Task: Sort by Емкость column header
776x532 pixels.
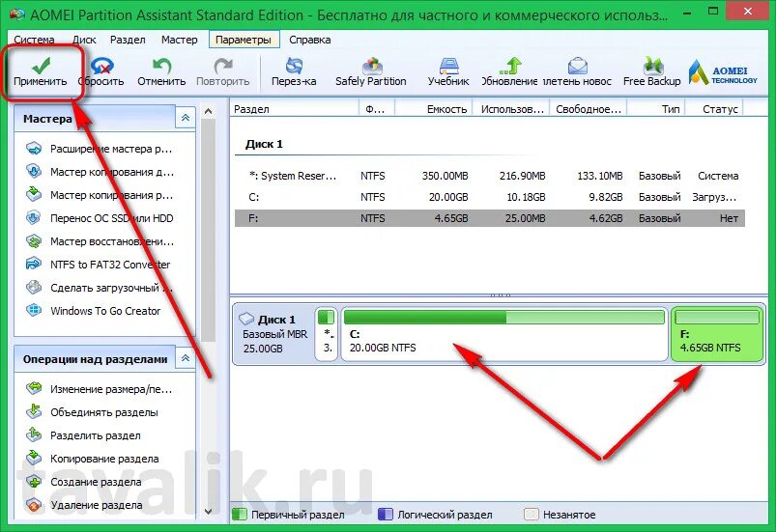Action: pyautogui.click(x=434, y=109)
